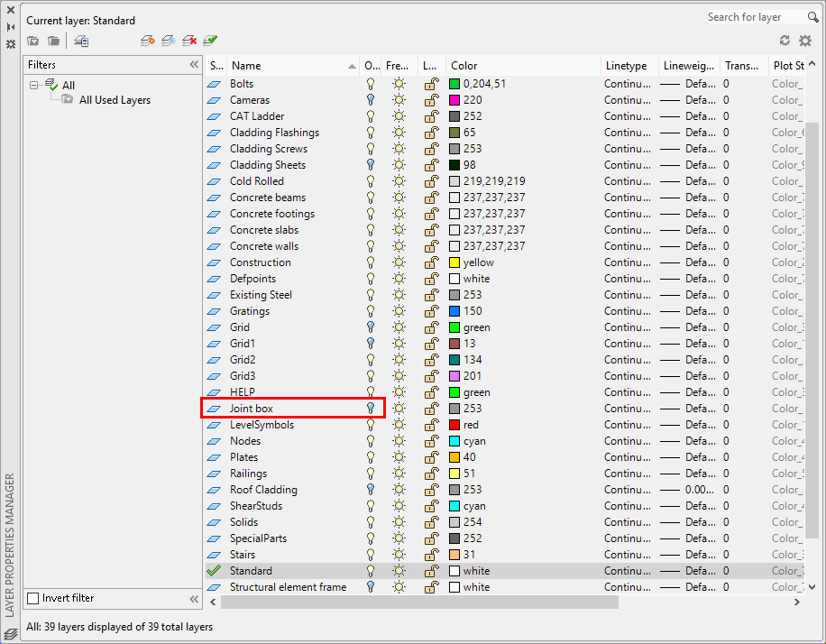
Task: Delete the selected layer
Action: point(190,41)
